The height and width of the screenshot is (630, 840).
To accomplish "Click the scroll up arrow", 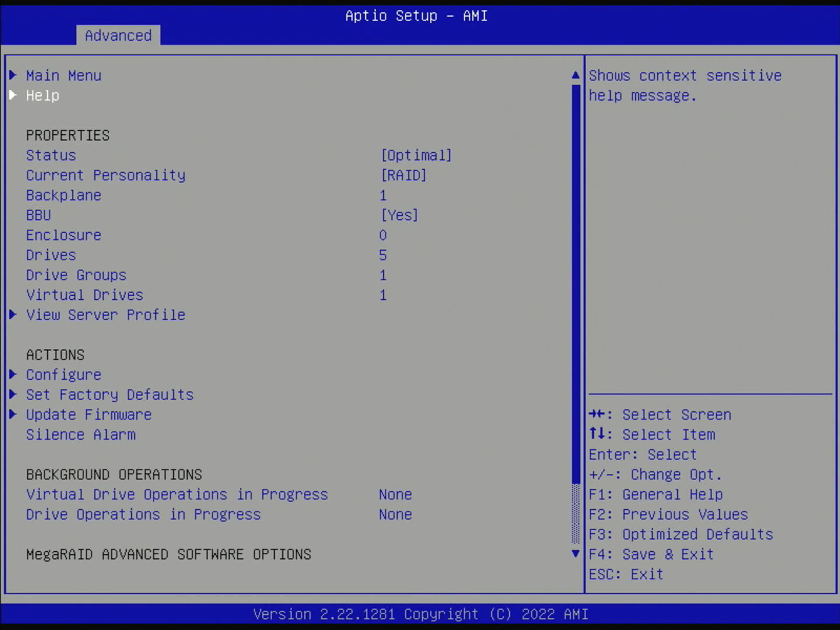I will coord(576,75).
